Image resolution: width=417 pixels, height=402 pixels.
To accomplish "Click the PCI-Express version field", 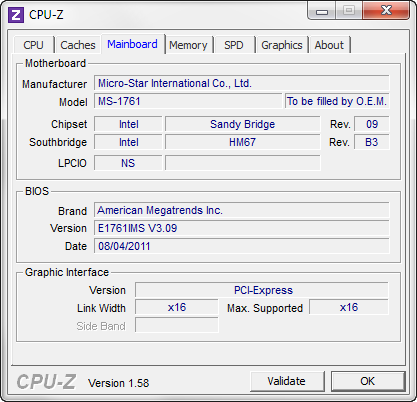I will click(x=262, y=290).
